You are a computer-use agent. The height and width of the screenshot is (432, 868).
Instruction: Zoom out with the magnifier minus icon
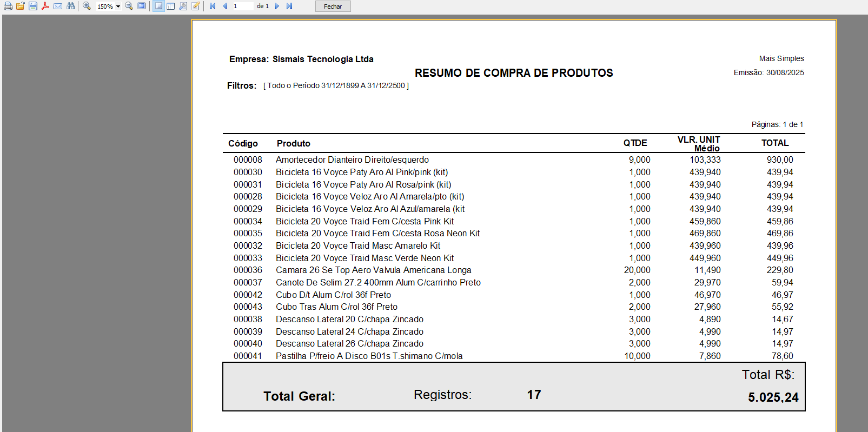click(129, 6)
